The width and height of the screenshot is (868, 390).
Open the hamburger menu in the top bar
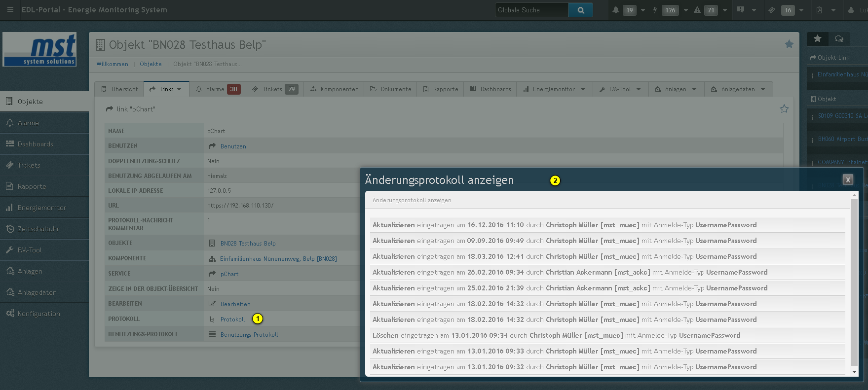pyautogui.click(x=10, y=10)
